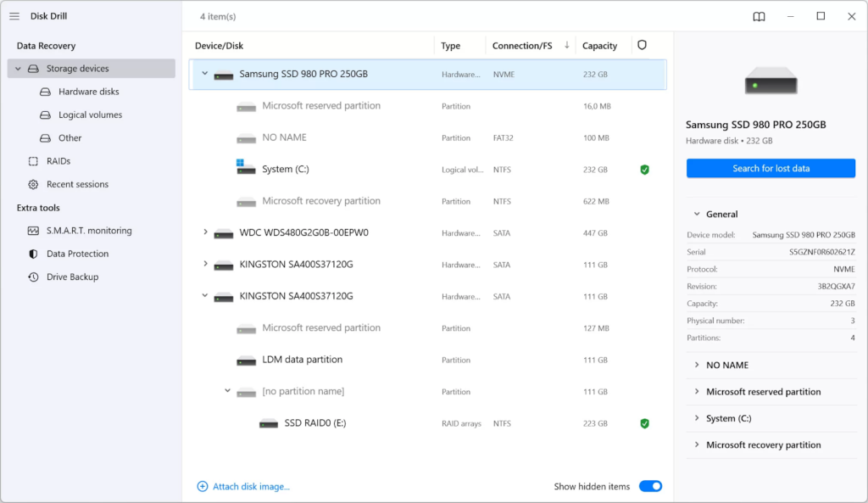
Task: Enable Show hidden items toggle
Action: point(650,486)
